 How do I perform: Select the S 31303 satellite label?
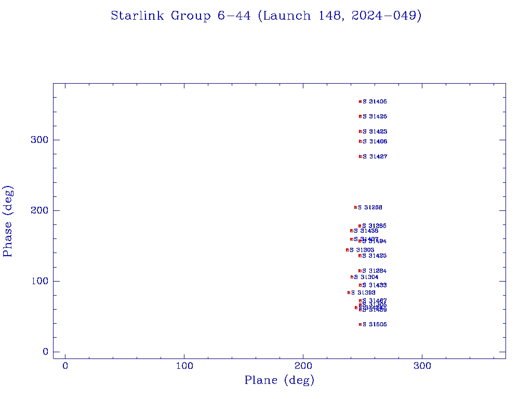[x=362, y=250]
